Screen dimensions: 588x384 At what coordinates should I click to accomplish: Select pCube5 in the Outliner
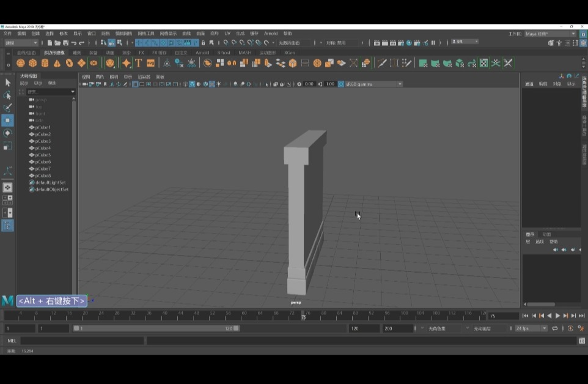pyautogui.click(x=43, y=155)
